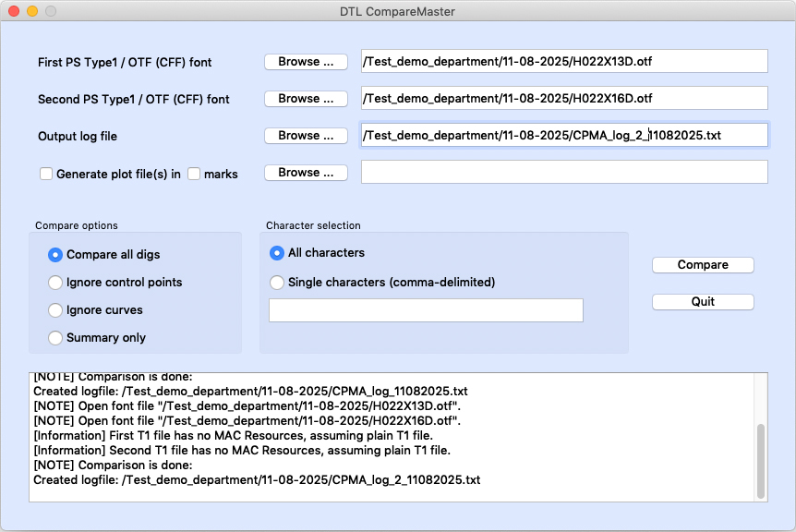Click the empty plot file path field
This screenshot has width=796, height=532.
(564, 172)
